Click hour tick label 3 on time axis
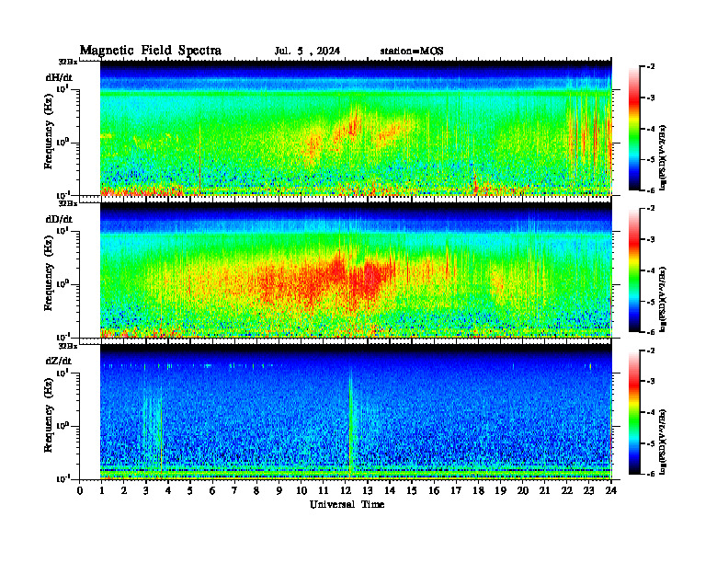 point(146,491)
